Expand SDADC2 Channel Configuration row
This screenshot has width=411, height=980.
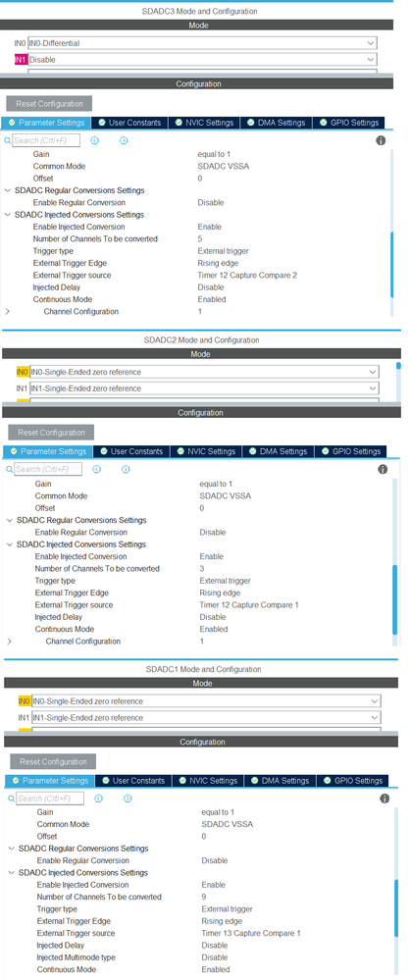pos(10,642)
